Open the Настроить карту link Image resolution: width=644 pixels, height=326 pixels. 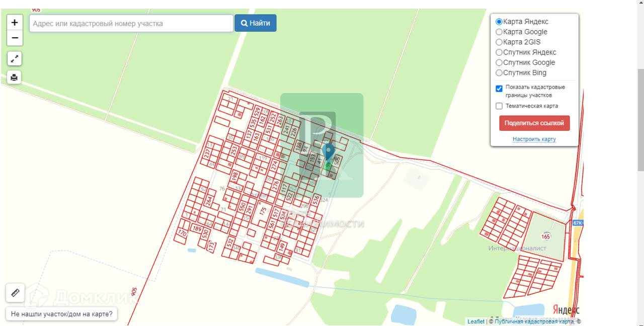click(534, 139)
